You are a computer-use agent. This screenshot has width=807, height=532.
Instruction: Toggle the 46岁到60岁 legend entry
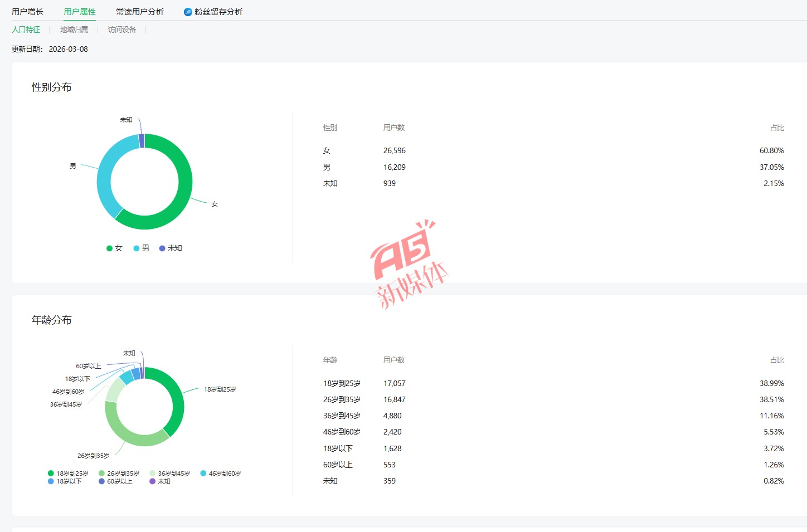point(220,474)
